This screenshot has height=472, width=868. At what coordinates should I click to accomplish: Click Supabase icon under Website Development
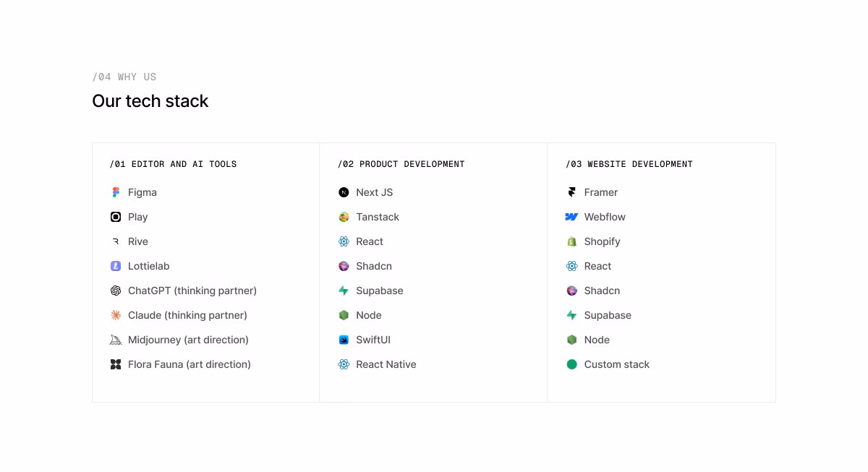(x=572, y=315)
